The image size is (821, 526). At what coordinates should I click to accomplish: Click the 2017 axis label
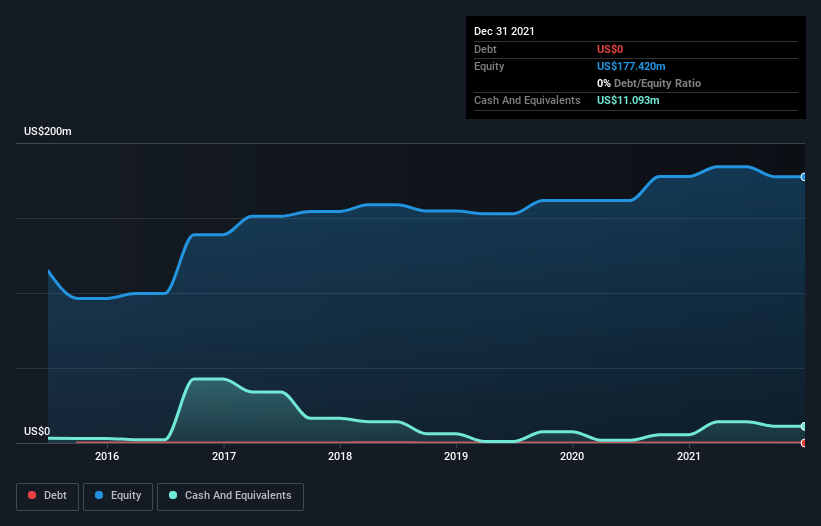(x=224, y=456)
